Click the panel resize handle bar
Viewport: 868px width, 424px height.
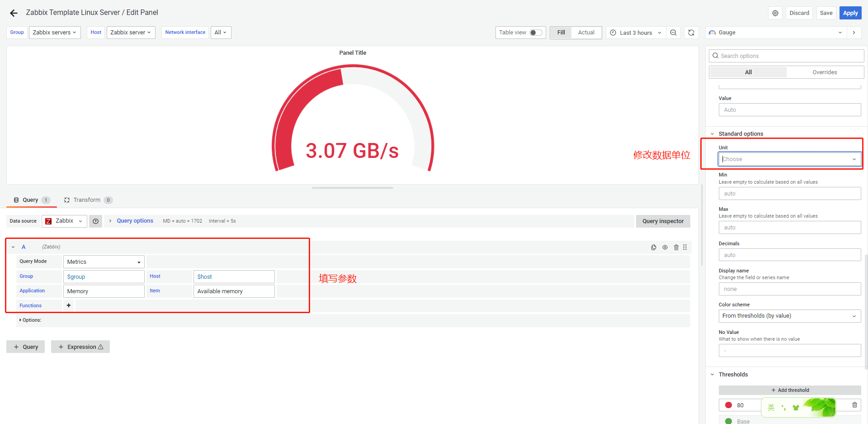(x=353, y=188)
